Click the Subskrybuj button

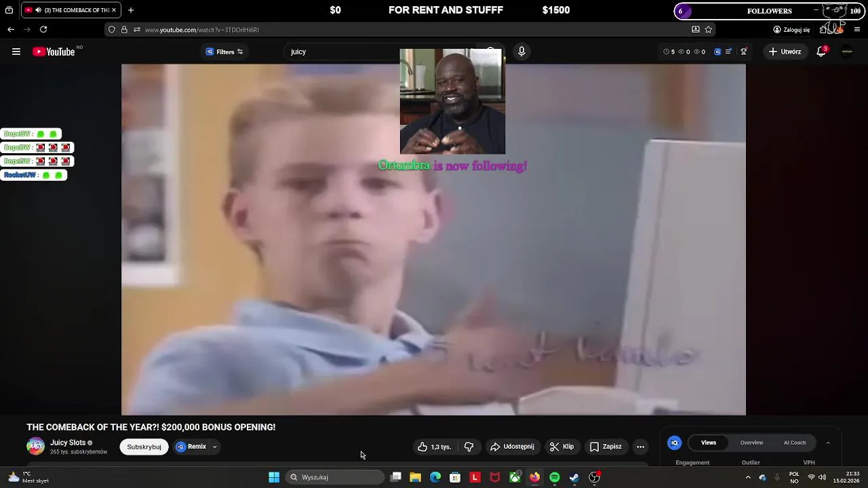point(144,447)
